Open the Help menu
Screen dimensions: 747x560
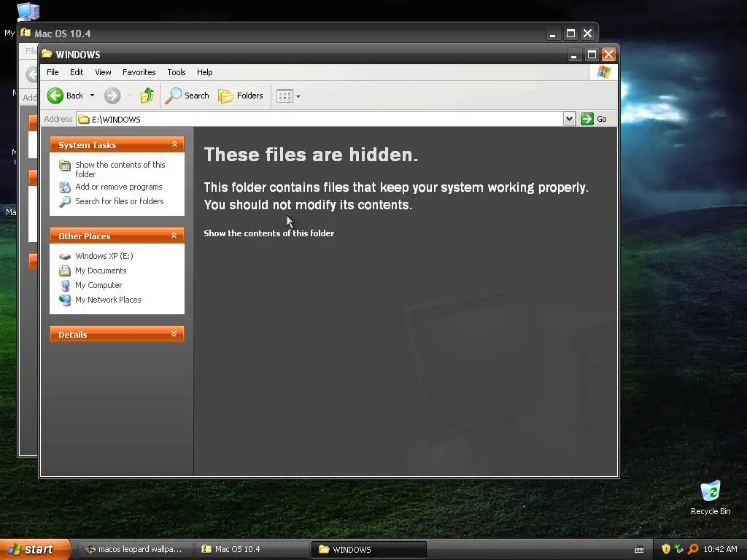[205, 72]
